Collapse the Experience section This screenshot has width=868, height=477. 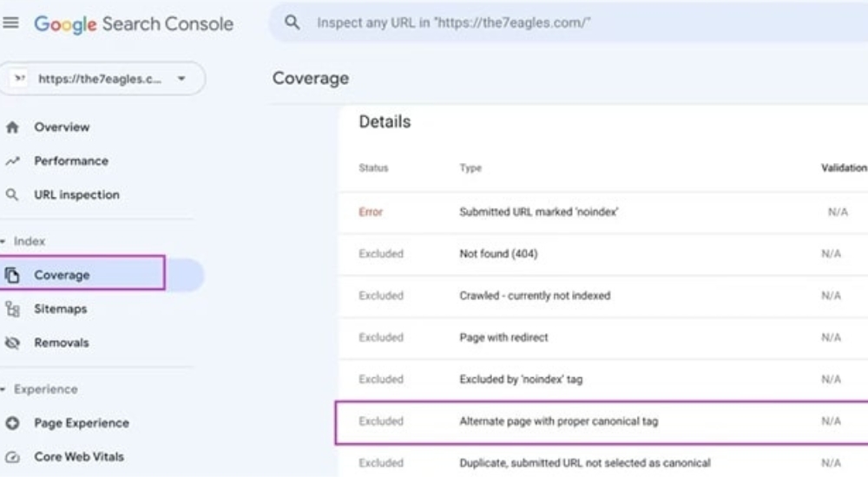click(39, 389)
